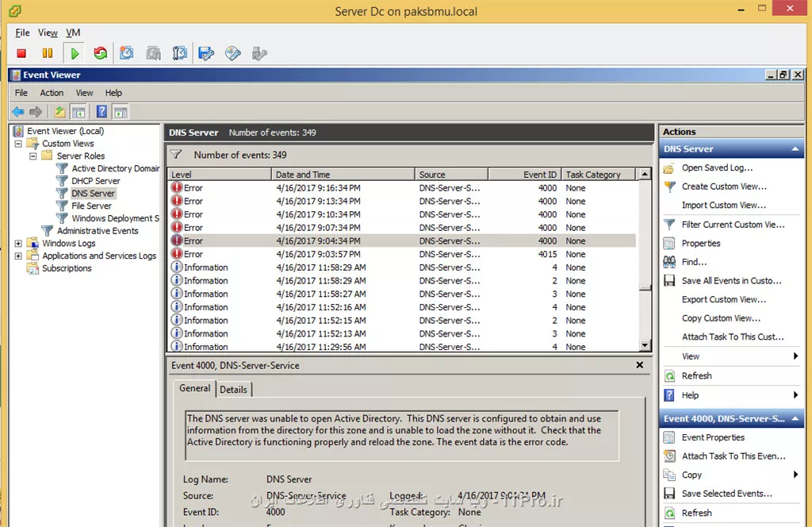Close the event preview pane with X
Screen dimensions: 812x527
click(640, 365)
